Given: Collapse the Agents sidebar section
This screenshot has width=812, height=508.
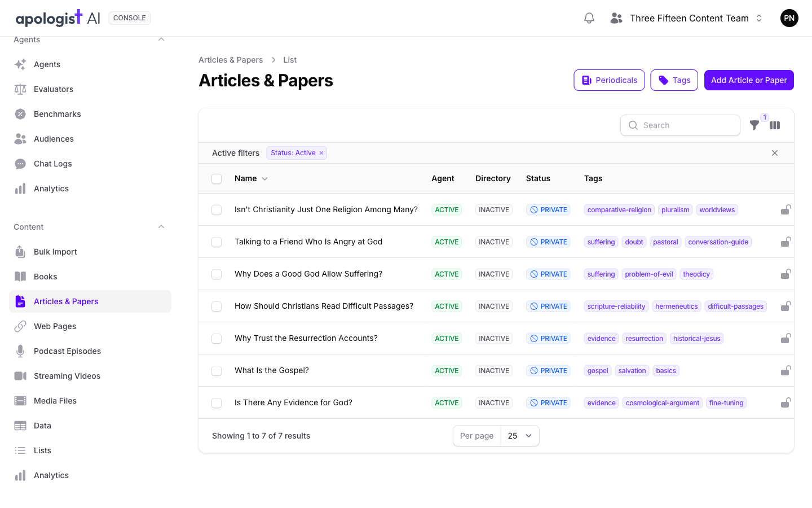Looking at the screenshot, I should [x=161, y=40].
